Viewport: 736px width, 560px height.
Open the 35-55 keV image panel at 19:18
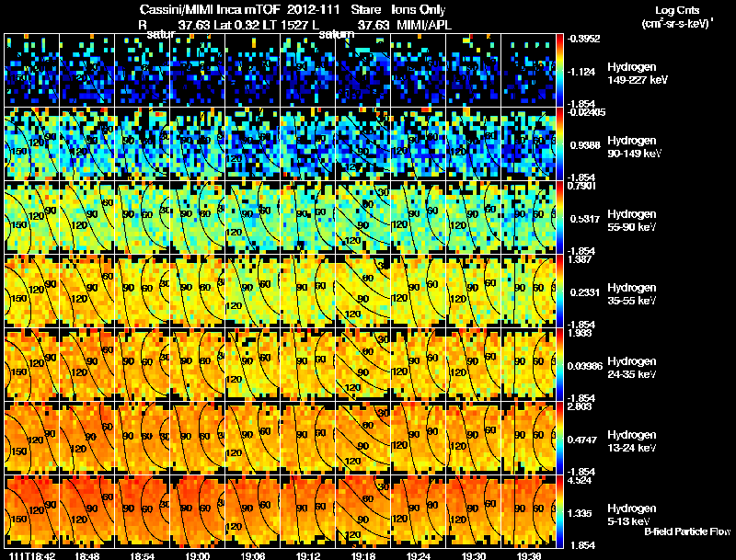(x=363, y=291)
